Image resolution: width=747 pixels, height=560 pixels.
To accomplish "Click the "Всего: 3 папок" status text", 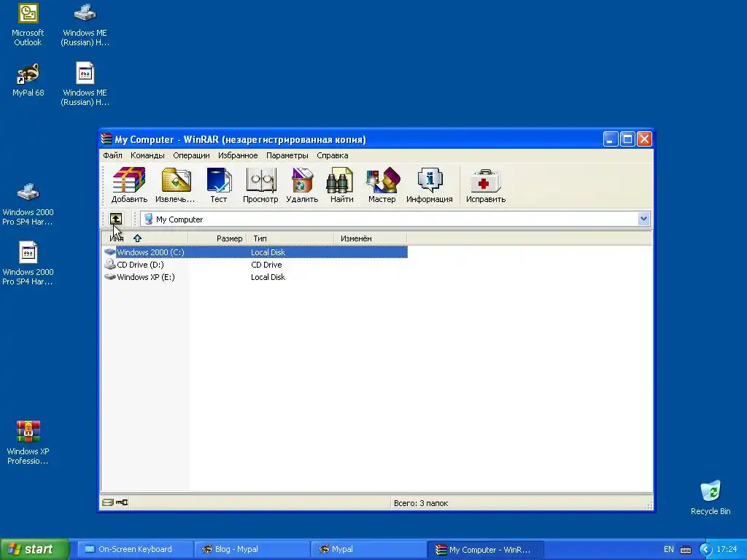I will [421, 503].
